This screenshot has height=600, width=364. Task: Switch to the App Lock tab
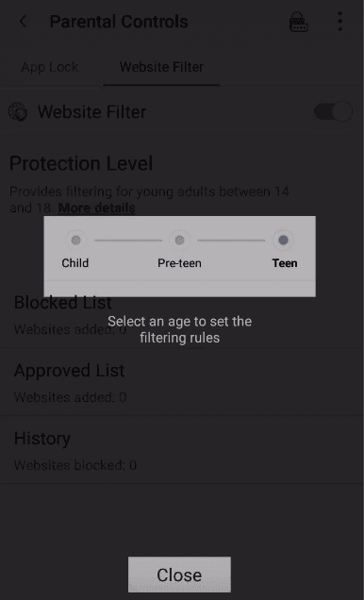50,67
